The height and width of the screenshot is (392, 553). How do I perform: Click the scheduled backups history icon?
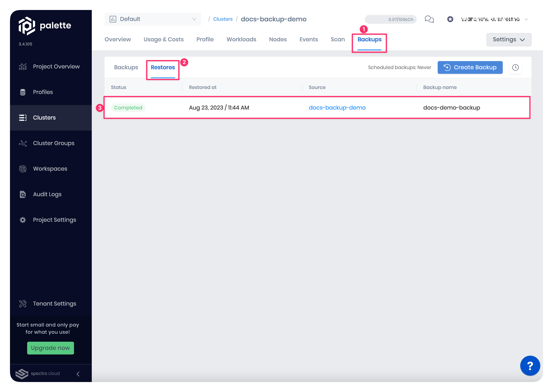point(515,67)
